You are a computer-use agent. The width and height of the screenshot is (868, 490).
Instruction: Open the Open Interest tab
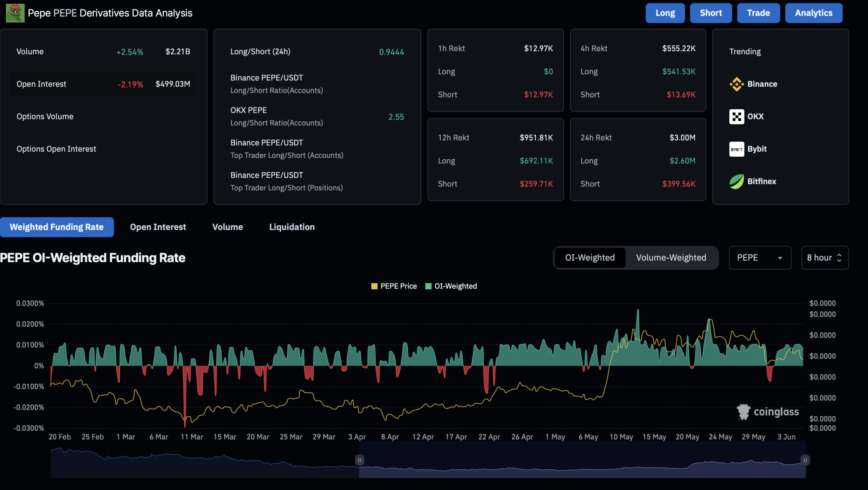pyautogui.click(x=158, y=227)
